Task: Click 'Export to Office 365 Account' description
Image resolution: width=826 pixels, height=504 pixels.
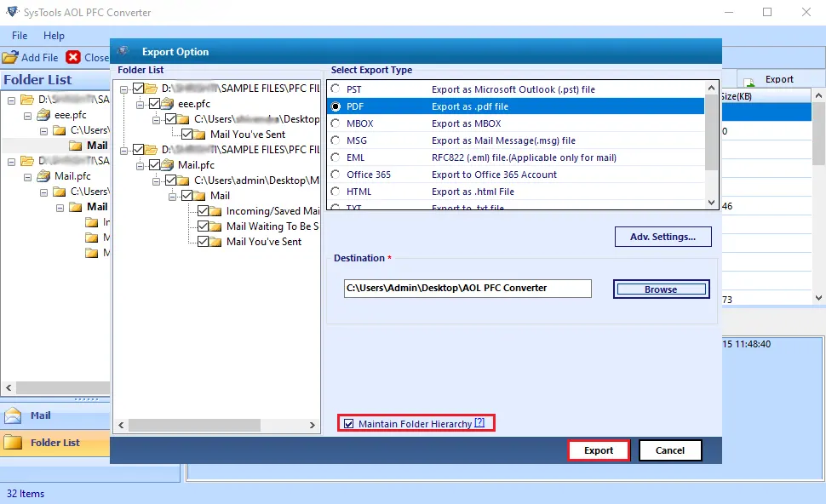Action: (494, 175)
